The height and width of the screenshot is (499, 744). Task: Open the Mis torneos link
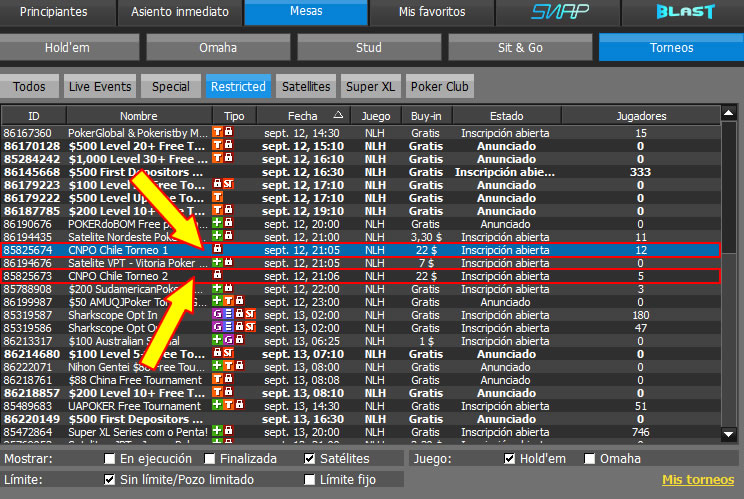[x=698, y=480]
